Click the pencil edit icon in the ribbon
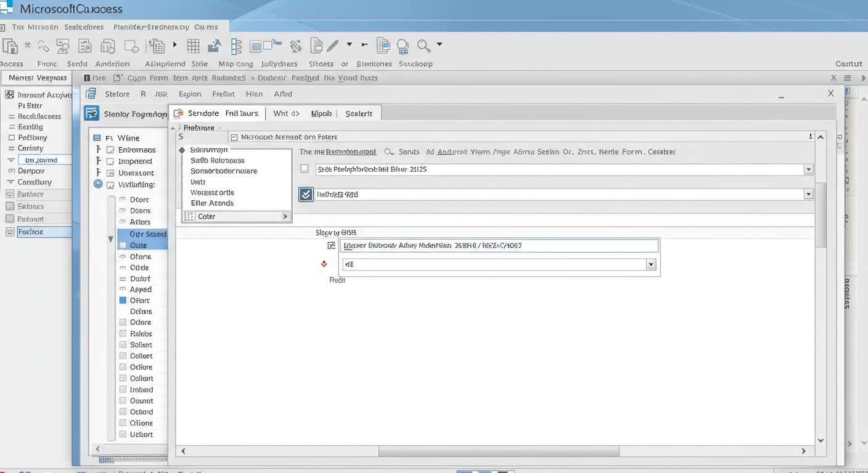The height and width of the screenshot is (473, 868). coord(333,46)
